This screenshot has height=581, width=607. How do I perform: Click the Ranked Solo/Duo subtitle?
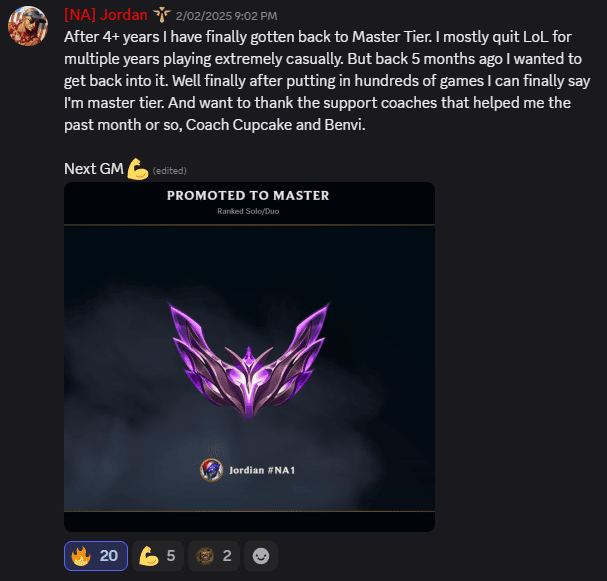(x=248, y=211)
